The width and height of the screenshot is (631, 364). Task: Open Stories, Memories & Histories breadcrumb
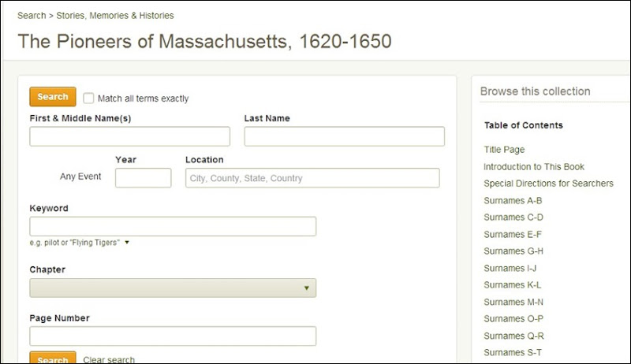tap(115, 16)
